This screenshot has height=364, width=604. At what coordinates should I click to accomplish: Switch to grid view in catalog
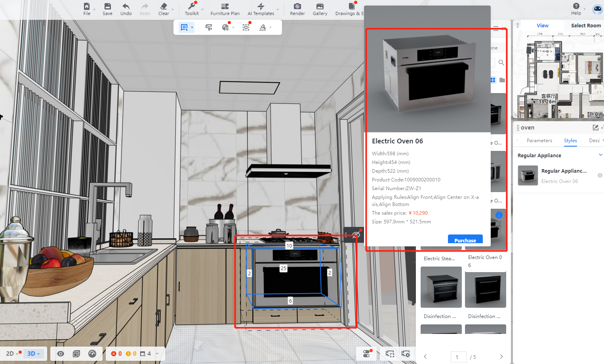pos(493,80)
